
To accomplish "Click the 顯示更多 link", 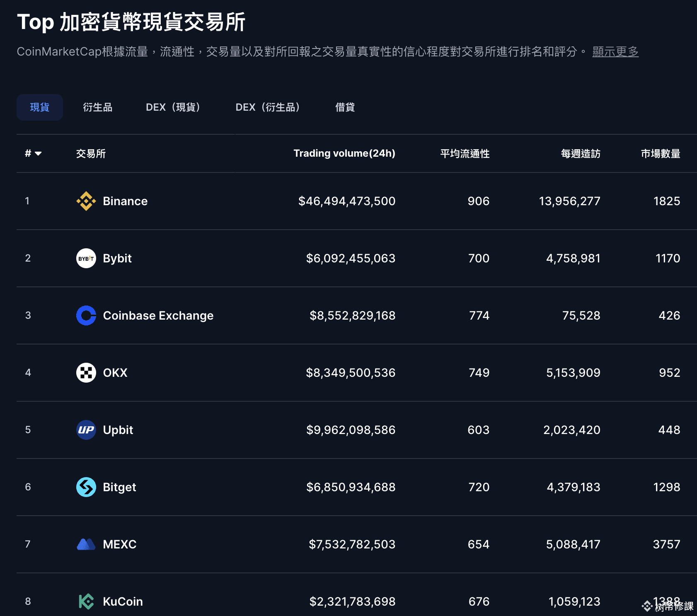I will [x=615, y=52].
